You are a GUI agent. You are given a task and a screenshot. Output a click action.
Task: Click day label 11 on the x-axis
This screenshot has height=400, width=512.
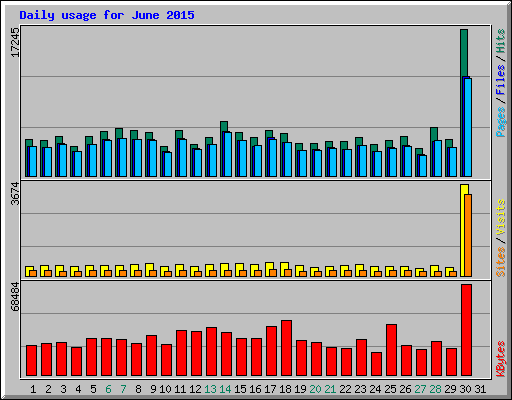pos(180,389)
